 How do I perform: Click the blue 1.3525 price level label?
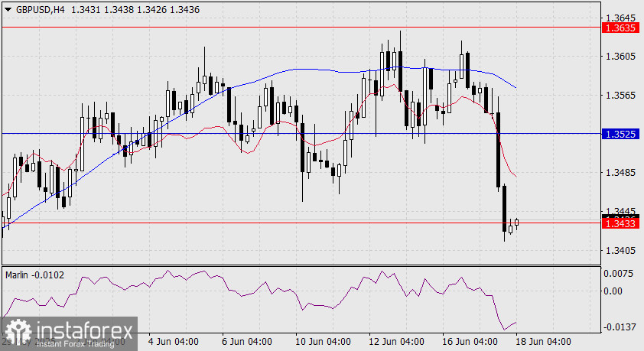pyautogui.click(x=620, y=134)
